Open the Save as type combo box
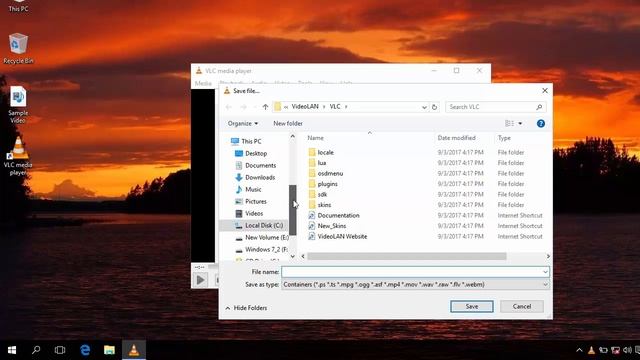This screenshot has width=640, height=360. click(416, 284)
